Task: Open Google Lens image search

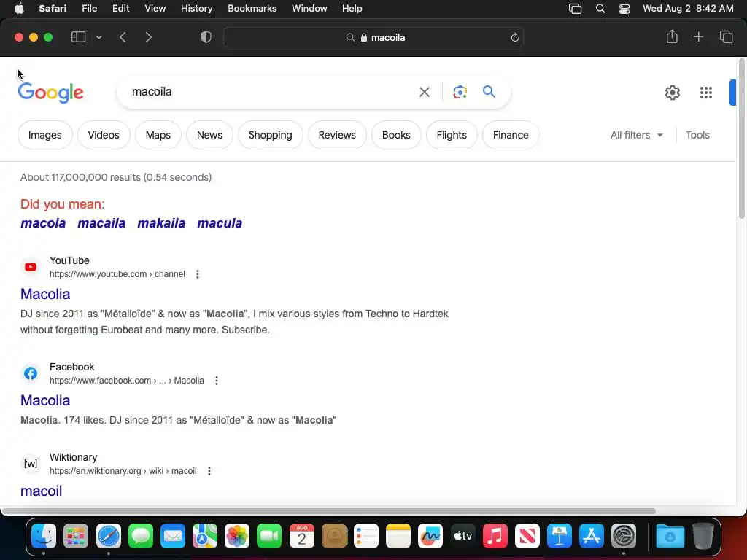Action: (x=460, y=92)
